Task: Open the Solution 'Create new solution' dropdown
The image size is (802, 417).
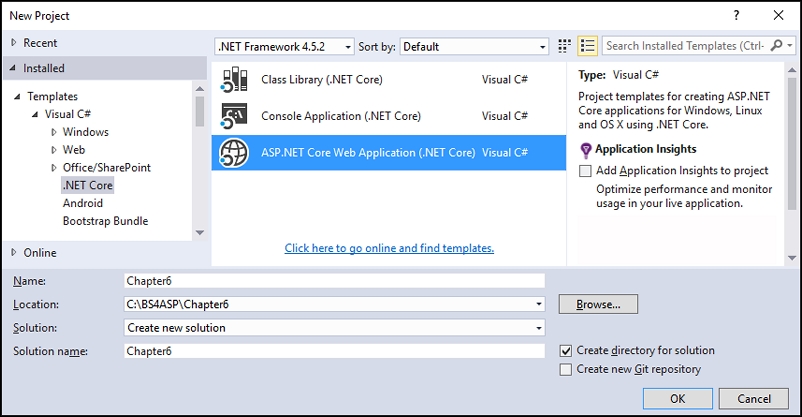Action: point(335,328)
